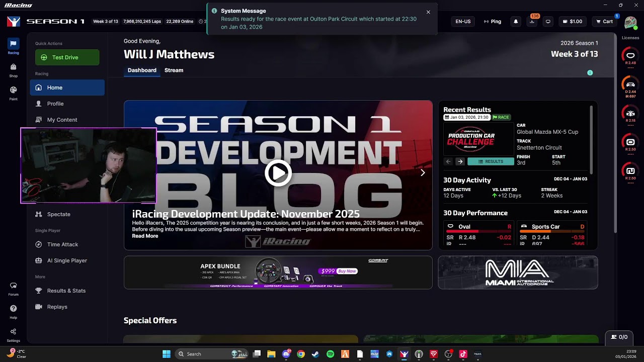Open Steam from the taskbar
Viewport: 644px width, 362px height.
tap(315, 354)
